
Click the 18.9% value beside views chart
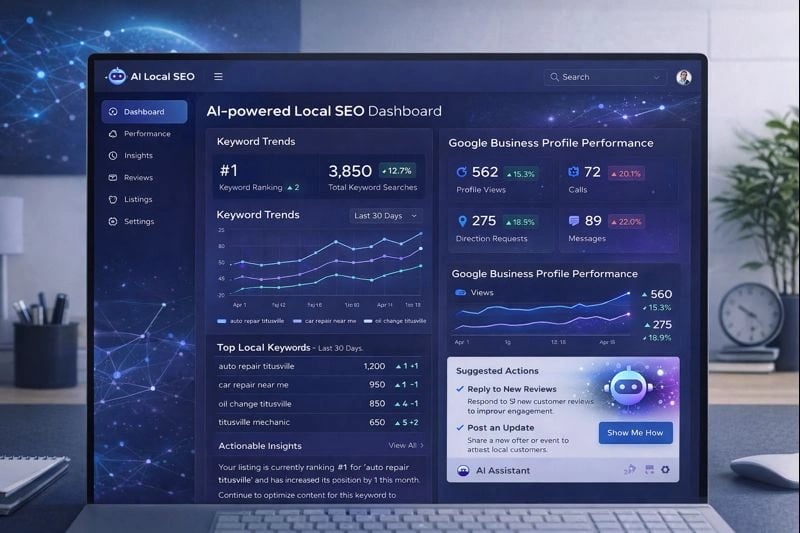tap(659, 338)
